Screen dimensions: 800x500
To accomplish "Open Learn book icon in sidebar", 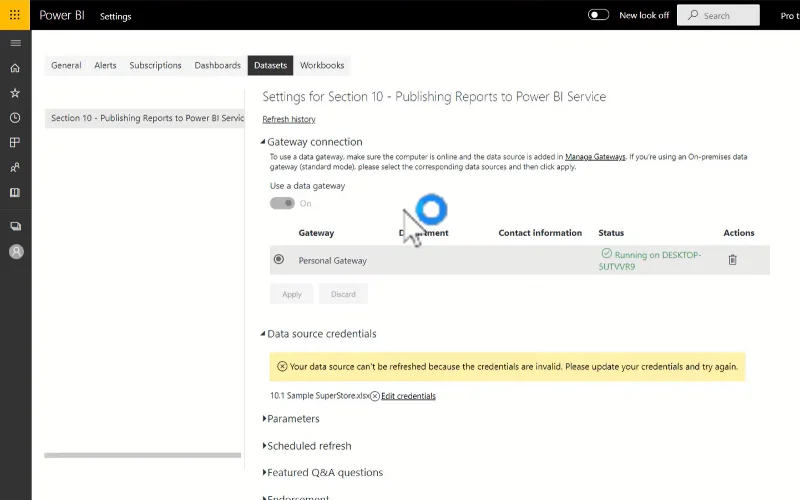I will (15, 192).
